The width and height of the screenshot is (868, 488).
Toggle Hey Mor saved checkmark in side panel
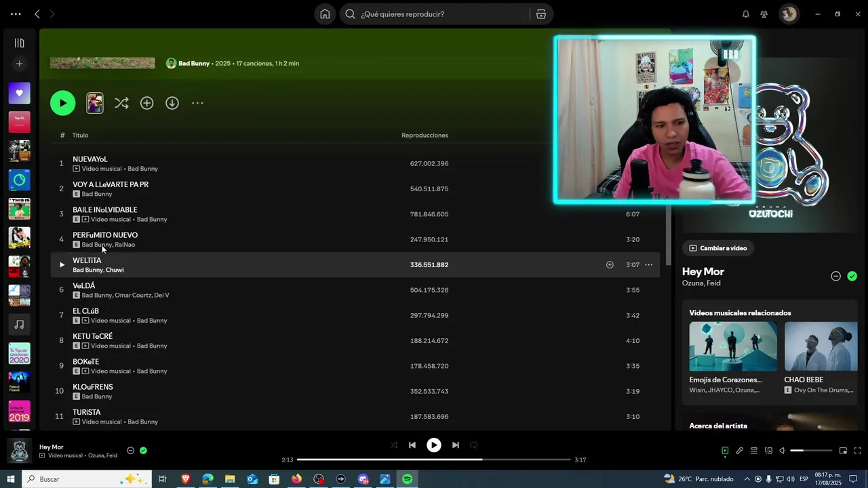(852, 276)
